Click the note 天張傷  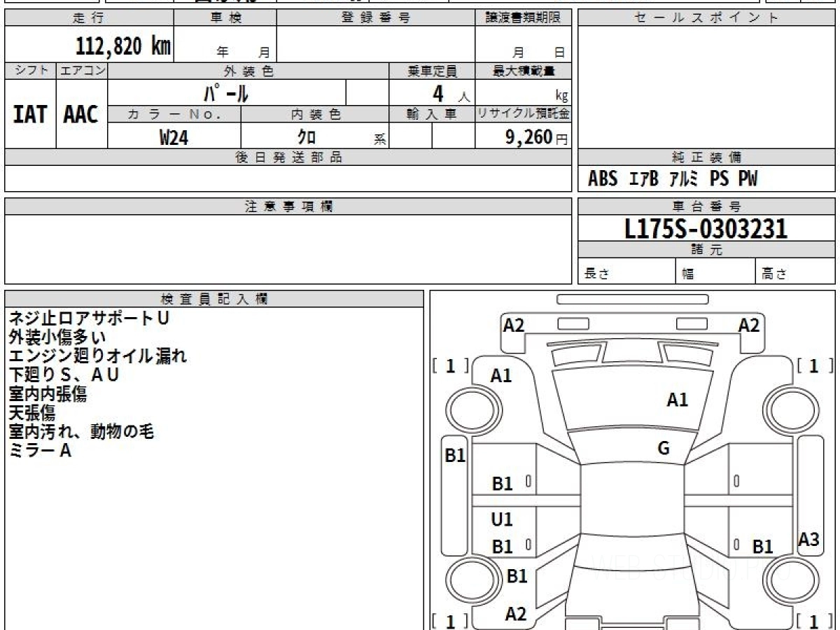click(31, 413)
